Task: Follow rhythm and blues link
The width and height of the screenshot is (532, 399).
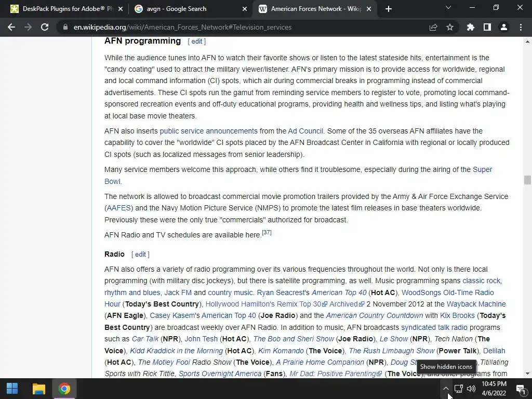Action: tap(132, 292)
